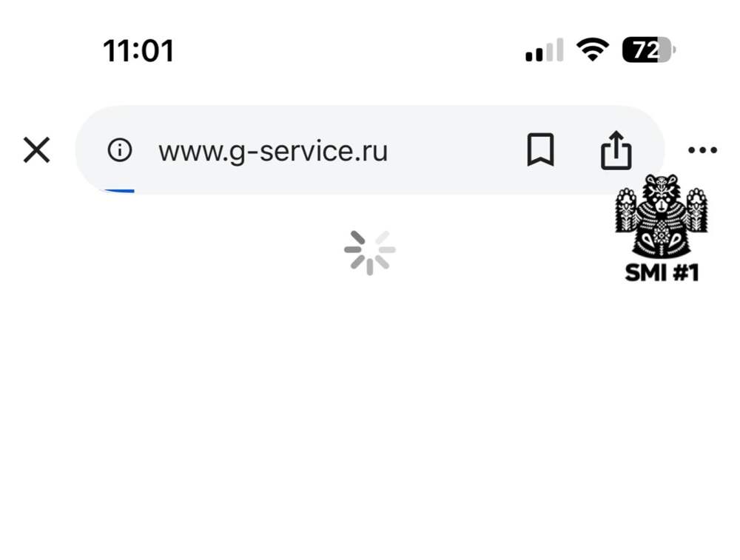Click empty address bar space before bookmark icon
This screenshot has height=560, width=740.
pyautogui.click(x=455, y=150)
